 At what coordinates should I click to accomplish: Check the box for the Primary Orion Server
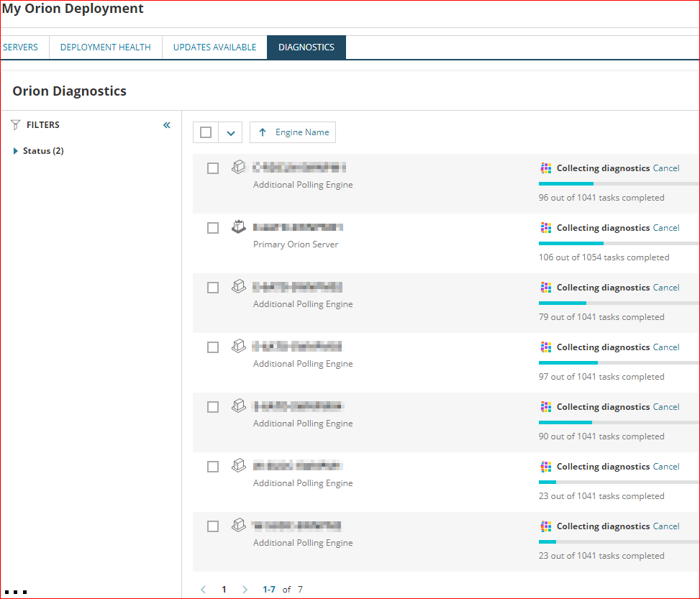pyautogui.click(x=213, y=228)
